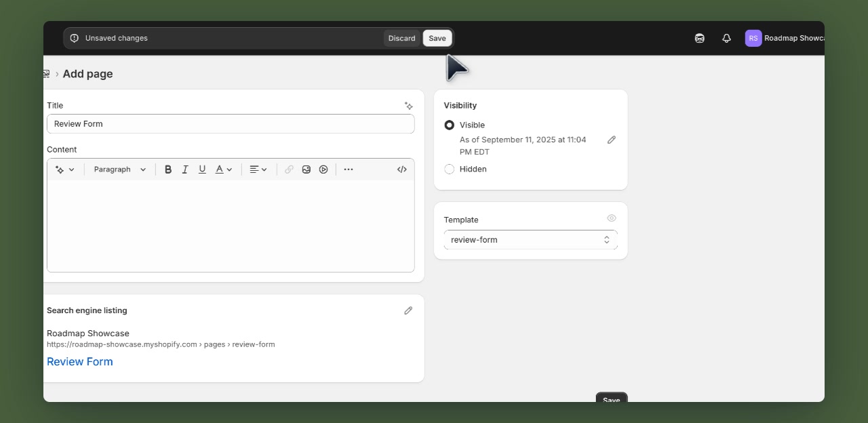Screen dimensions: 868x423
Task: Edit the search engine listing
Action: tap(408, 310)
